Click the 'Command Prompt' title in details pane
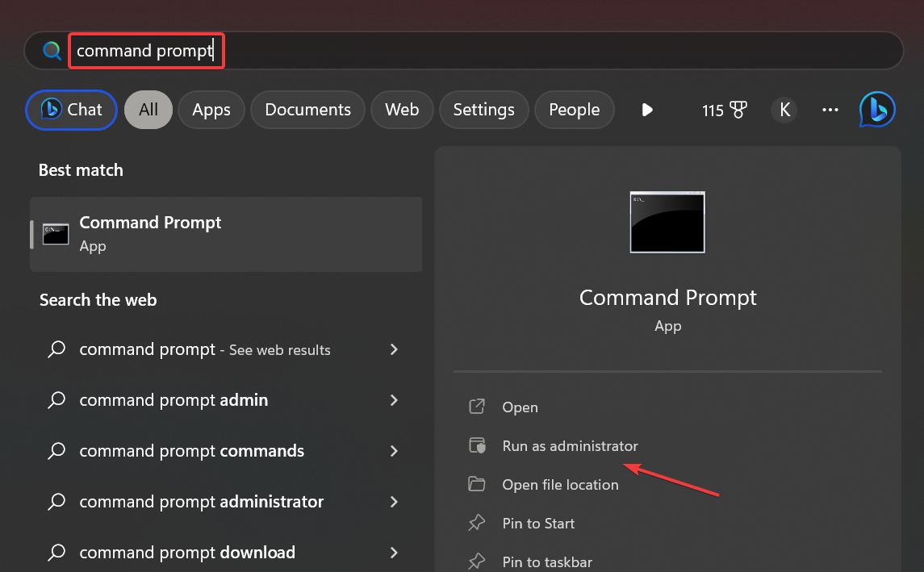The height and width of the screenshot is (572, 924). point(667,298)
